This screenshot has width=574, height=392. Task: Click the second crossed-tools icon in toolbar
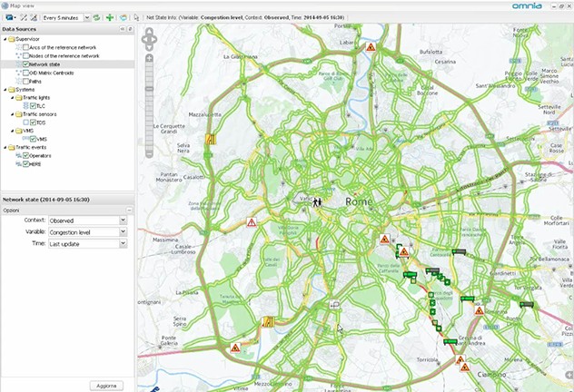click(x=34, y=17)
